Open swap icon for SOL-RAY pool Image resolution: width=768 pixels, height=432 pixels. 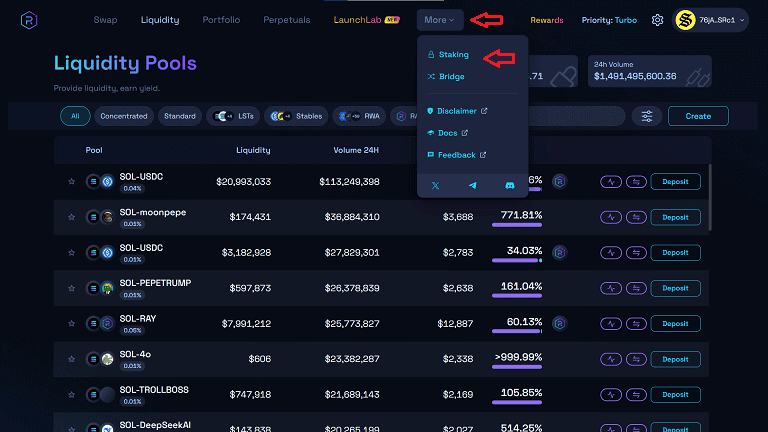click(636, 324)
